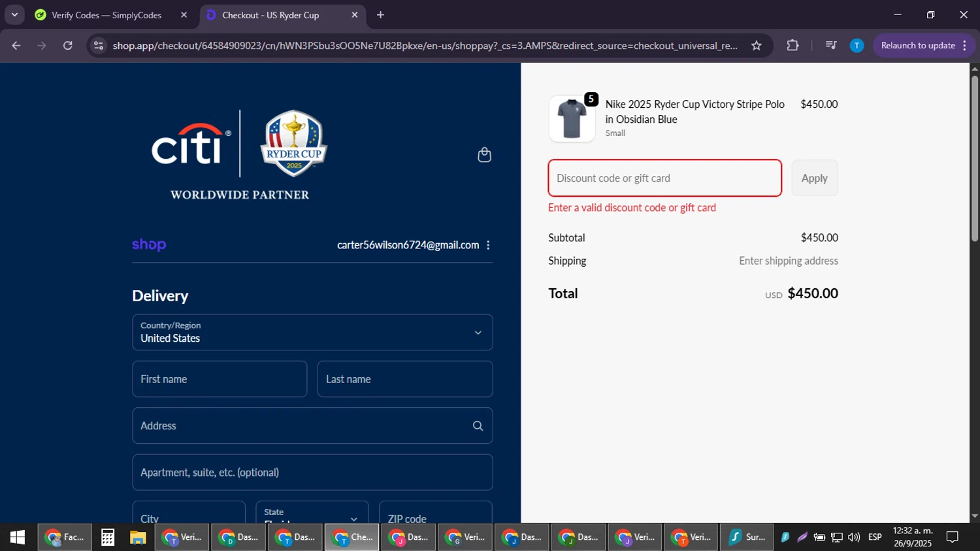Screen dimensions: 980x551
Task: Open the browser extensions puzzle icon
Action: (x=792, y=46)
